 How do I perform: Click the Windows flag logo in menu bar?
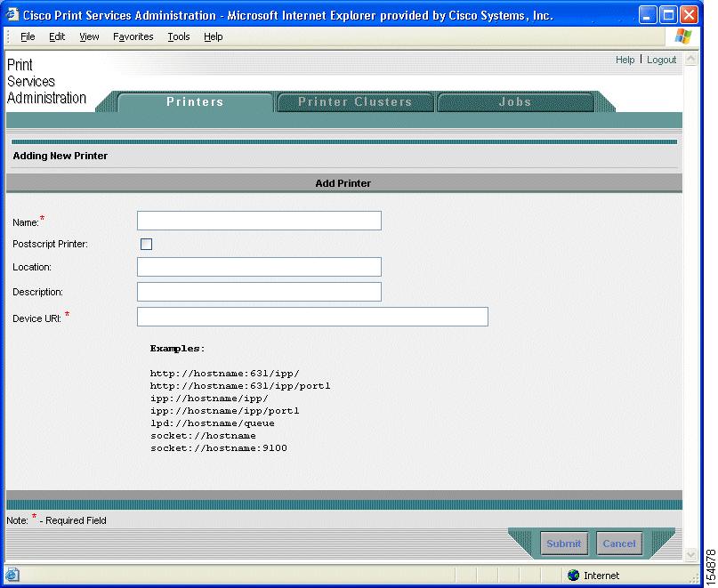coord(683,36)
